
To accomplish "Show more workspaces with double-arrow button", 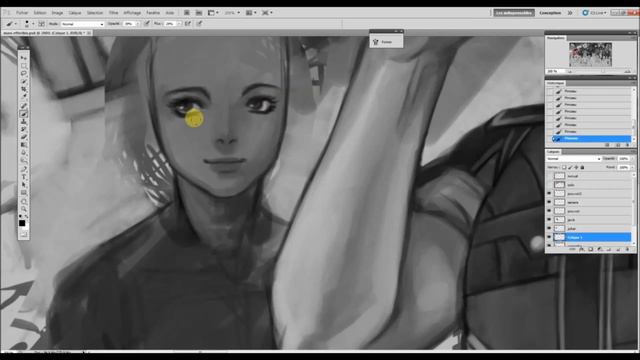I will coord(570,13).
